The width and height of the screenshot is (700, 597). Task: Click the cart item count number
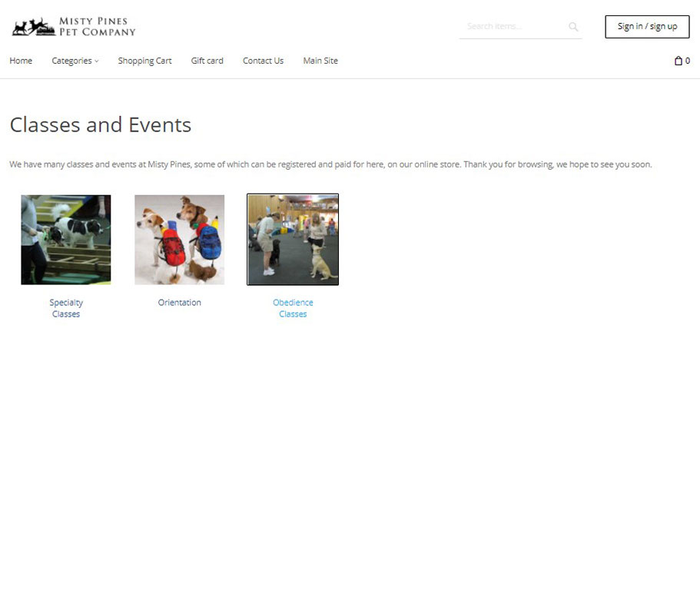point(688,61)
